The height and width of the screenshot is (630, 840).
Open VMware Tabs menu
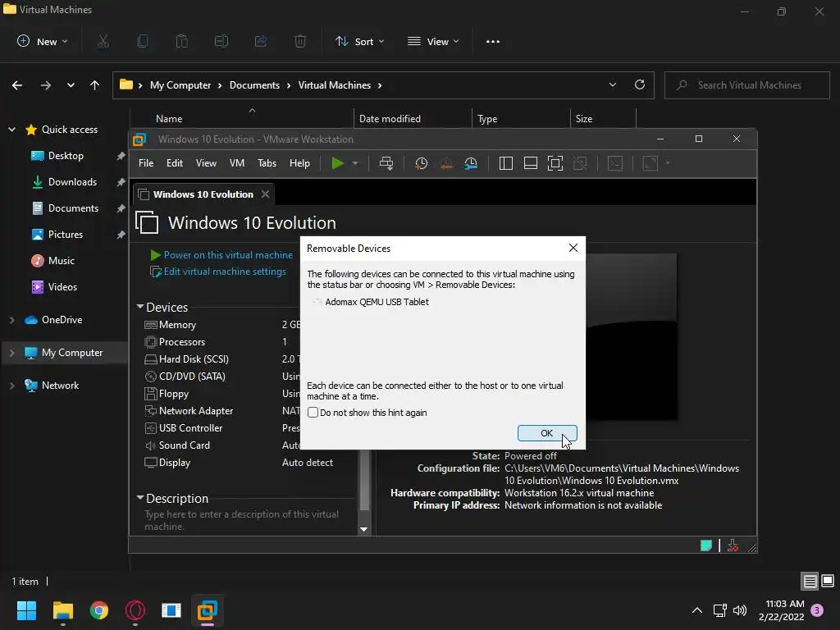coord(267,163)
